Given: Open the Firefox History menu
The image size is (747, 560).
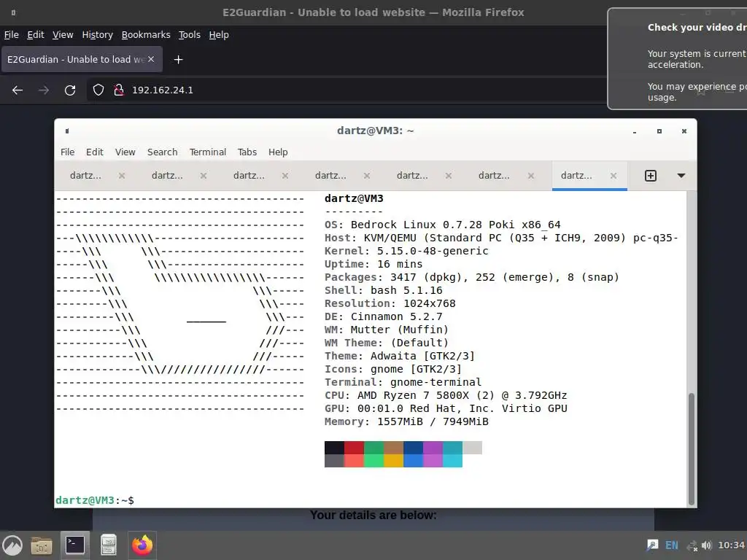Looking at the screenshot, I should (97, 35).
